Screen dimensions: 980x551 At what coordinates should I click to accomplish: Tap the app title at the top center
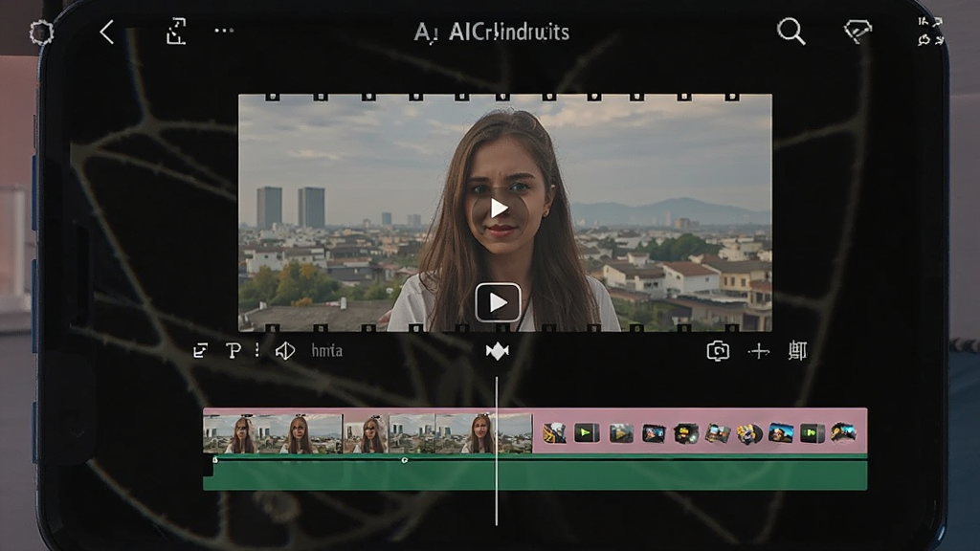pyautogui.click(x=492, y=32)
